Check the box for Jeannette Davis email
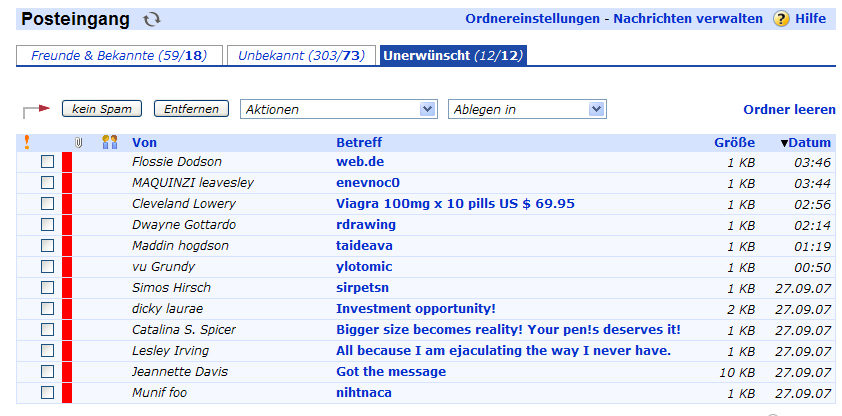This screenshot has width=842, height=416. pyautogui.click(x=47, y=372)
